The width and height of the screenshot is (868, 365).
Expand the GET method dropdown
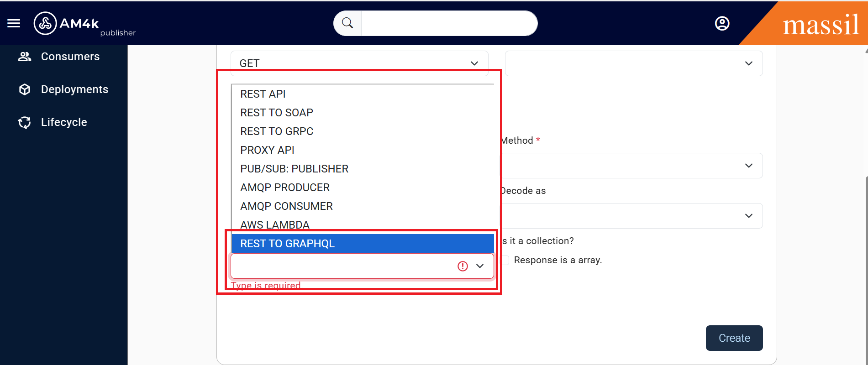[x=359, y=63]
